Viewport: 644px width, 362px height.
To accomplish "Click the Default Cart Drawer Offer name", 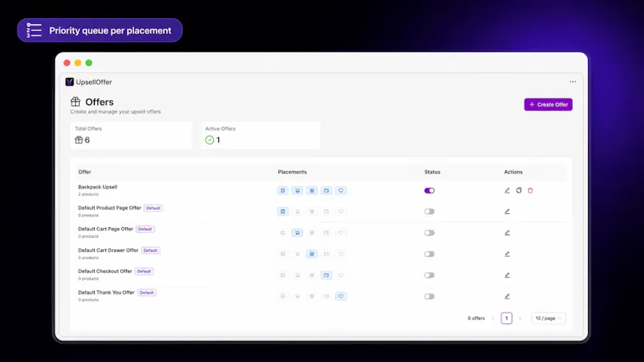I will click(108, 250).
